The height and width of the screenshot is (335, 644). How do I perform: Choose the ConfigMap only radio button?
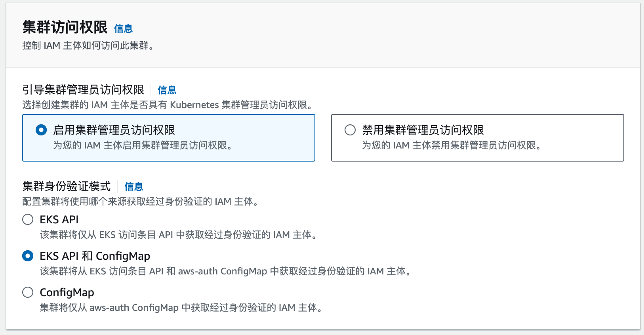pos(28,292)
